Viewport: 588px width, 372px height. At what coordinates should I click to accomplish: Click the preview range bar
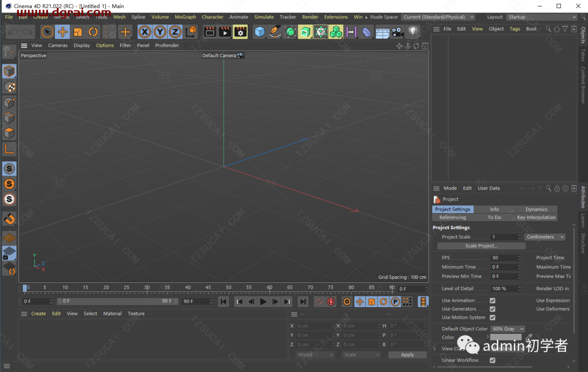118,301
